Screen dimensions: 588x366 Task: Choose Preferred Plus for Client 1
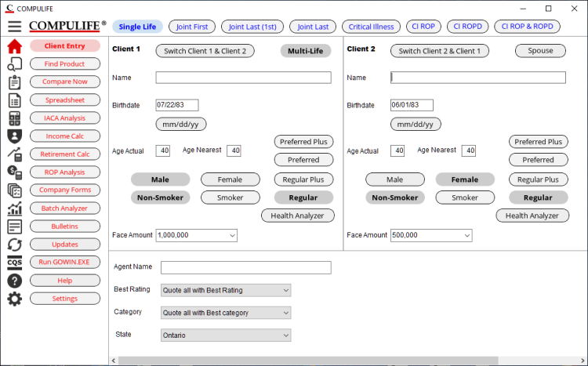click(303, 141)
